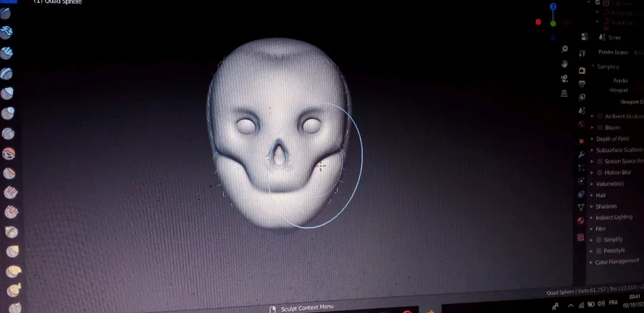Open the Object Data green triangle tab
Screen dimensions: 644x313
[x=581, y=207]
